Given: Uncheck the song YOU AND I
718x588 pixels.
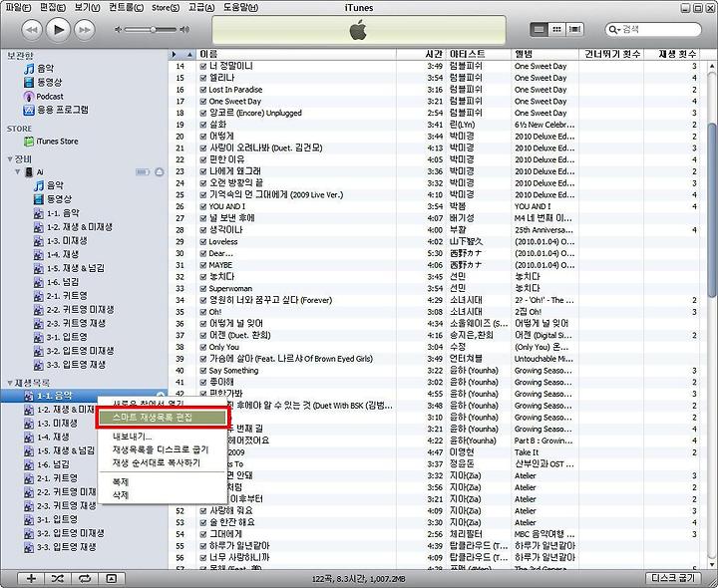Looking at the screenshot, I should (x=203, y=207).
